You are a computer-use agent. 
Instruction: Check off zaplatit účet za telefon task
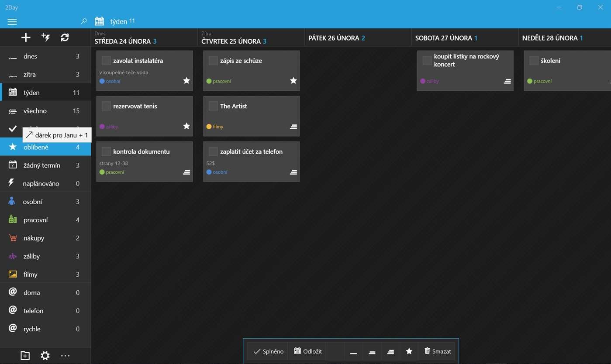(213, 151)
